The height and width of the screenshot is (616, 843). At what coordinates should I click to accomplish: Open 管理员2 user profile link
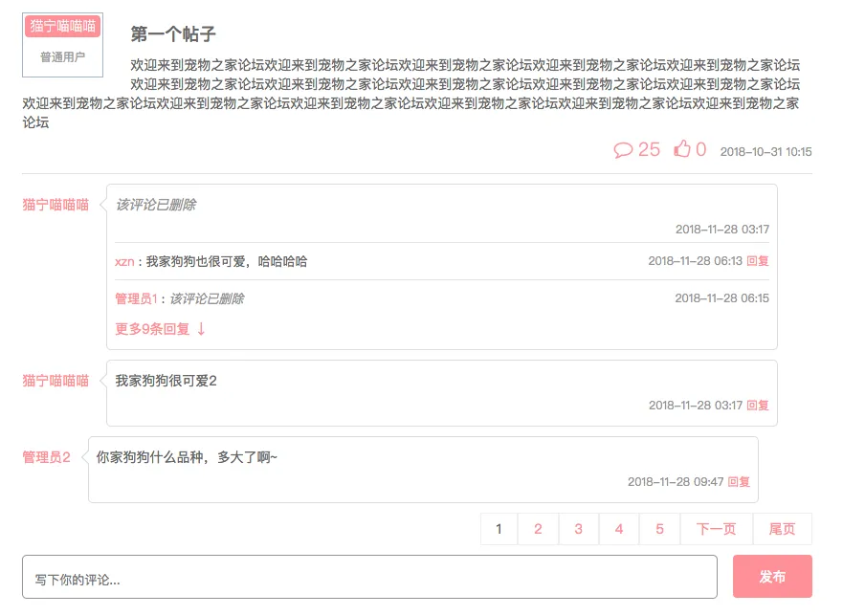[x=47, y=457]
